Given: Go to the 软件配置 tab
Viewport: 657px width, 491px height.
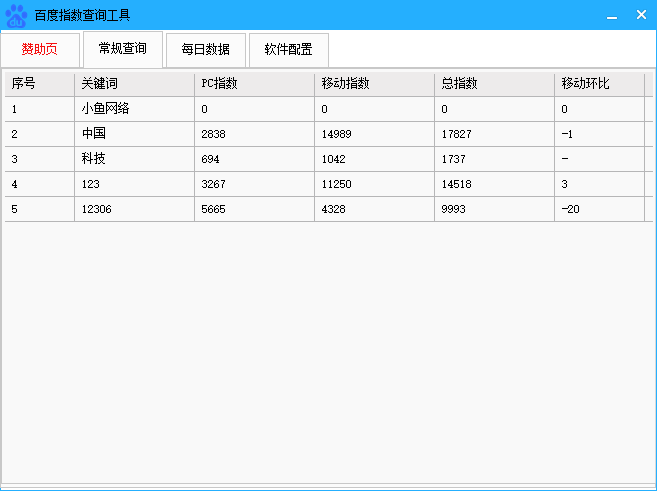Looking at the screenshot, I should pos(289,50).
